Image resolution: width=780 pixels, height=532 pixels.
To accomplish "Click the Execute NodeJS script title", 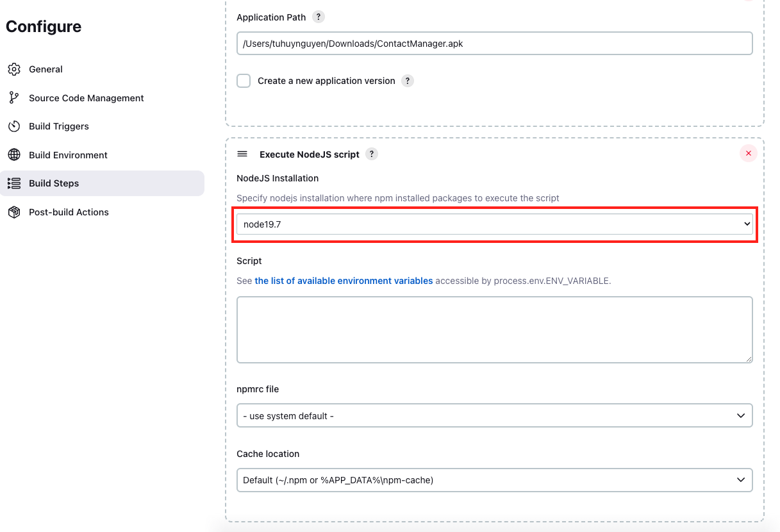I will point(310,154).
